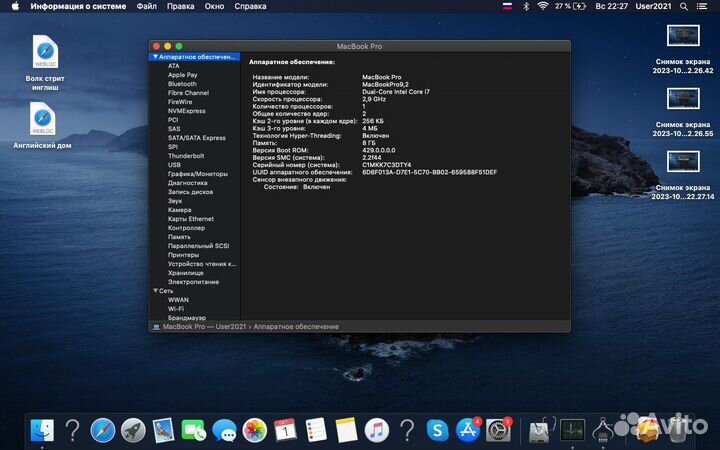Open FaceTime from the dock
This screenshot has height=450, width=720.
[194, 431]
